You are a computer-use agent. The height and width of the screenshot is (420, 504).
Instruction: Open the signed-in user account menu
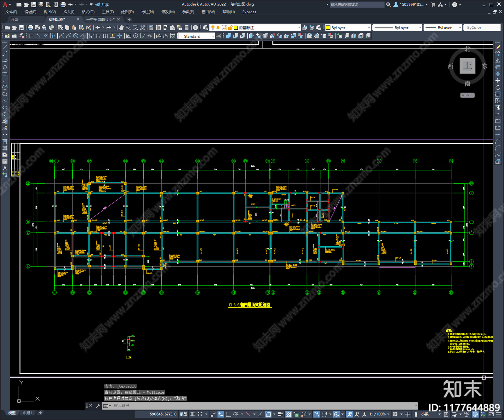point(410,4)
